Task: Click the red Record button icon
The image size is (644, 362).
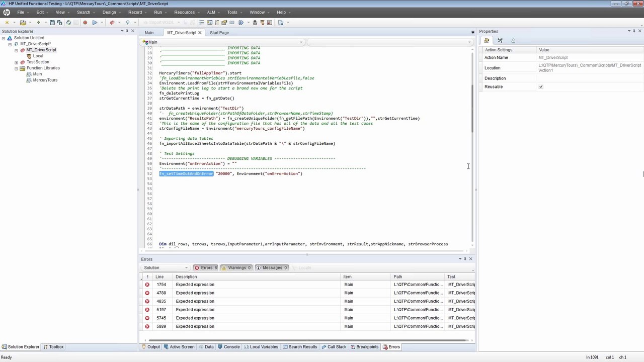Action: 85,23
